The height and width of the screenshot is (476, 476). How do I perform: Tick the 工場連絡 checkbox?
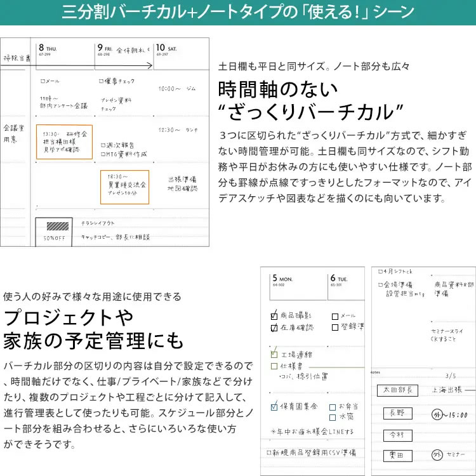tap(274, 354)
